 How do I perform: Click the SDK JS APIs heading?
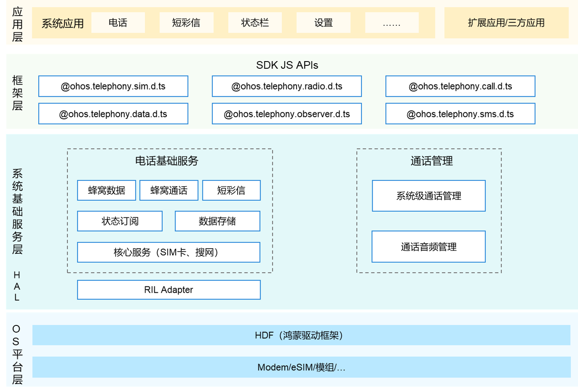[x=287, y=65]
